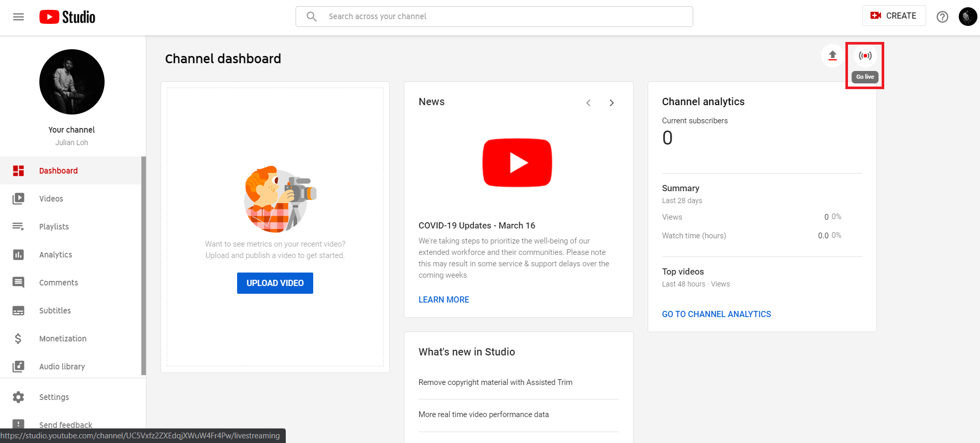Open Analytics in the sidebar
Viewport: 980px width, 443px height.
coord(71,254)
